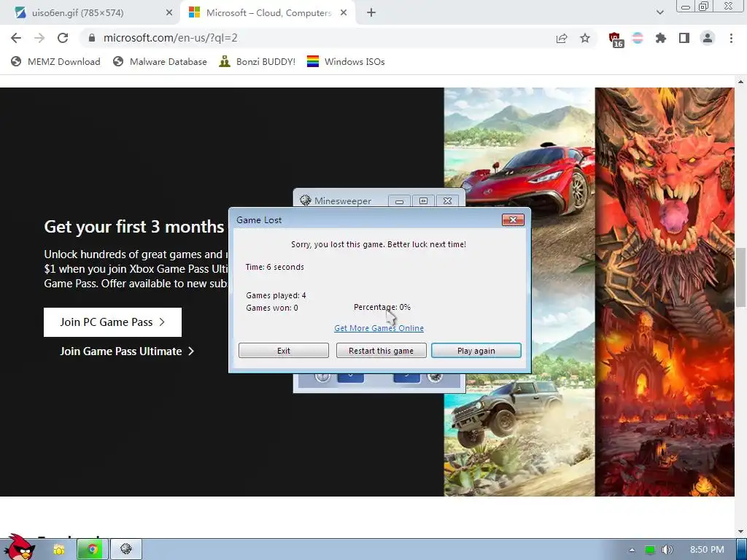Click the Games won: 0 text

(271, 308)
